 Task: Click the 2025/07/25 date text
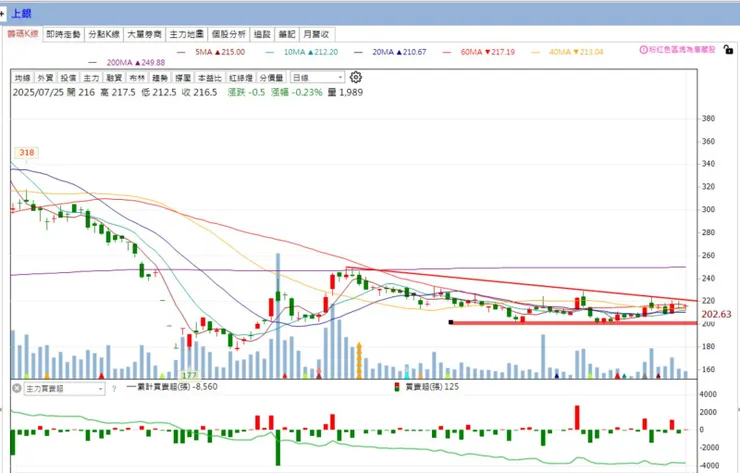tap(38, 93)
